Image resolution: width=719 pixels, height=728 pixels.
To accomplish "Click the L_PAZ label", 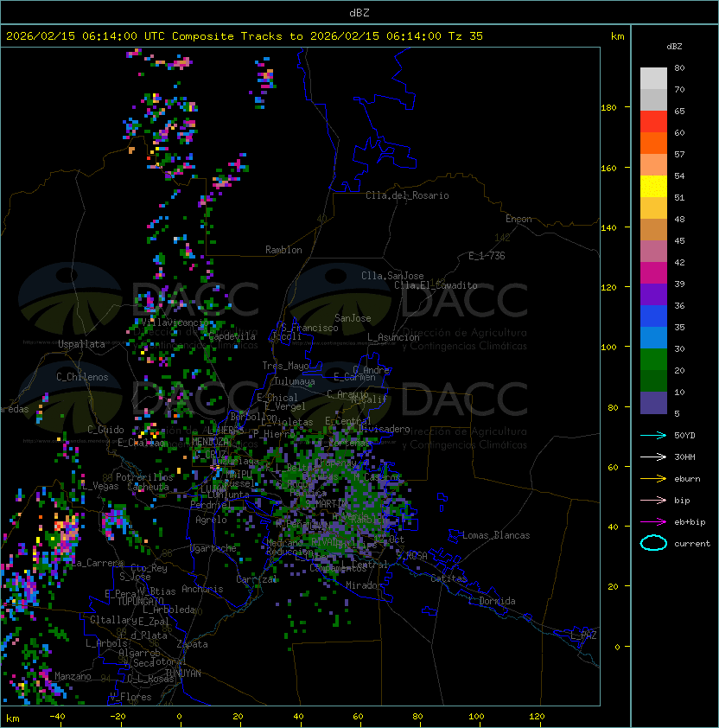I will point(583,635).
